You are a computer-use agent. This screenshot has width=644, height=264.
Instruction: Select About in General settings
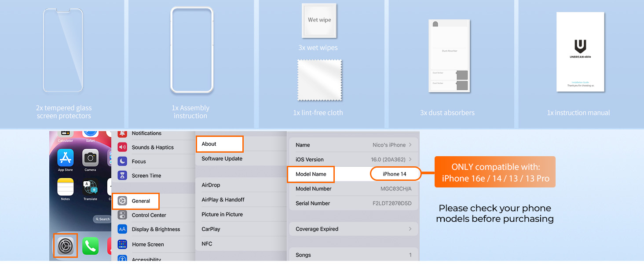[219, 144]
